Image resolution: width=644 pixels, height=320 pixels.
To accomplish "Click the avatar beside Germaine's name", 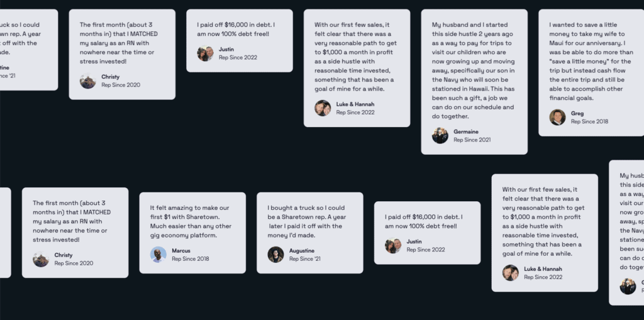I will pos(440,135).
